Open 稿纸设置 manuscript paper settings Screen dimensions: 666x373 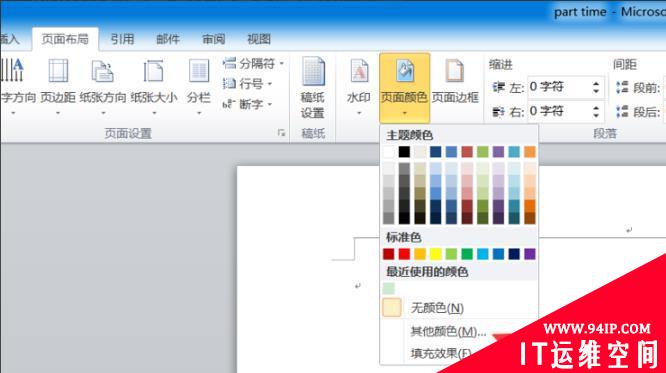coord(313,87)
